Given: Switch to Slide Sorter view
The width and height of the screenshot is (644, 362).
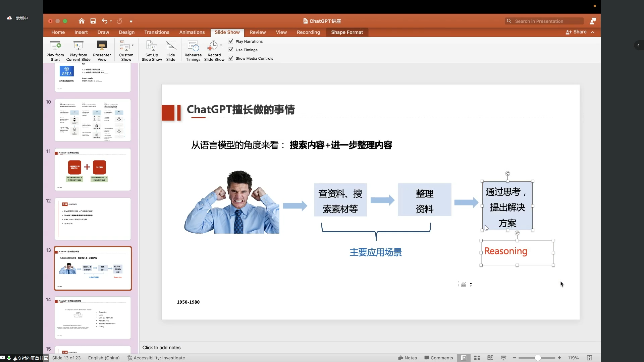Looking at the screenshot, I should tap(477, 358).
